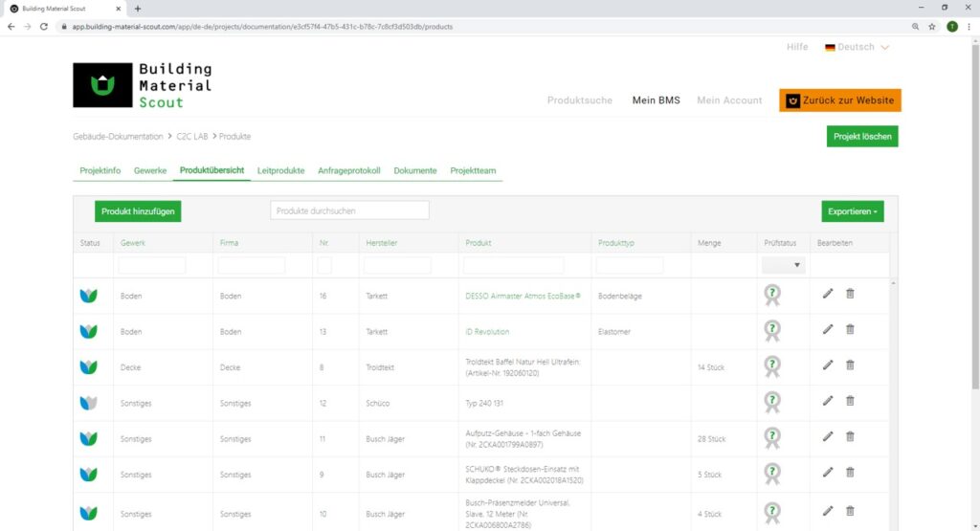Viewport: 980px width, 531px height.
Task: Go to Gebäude-Dokumentation breadcrumb
Action: 118,136
